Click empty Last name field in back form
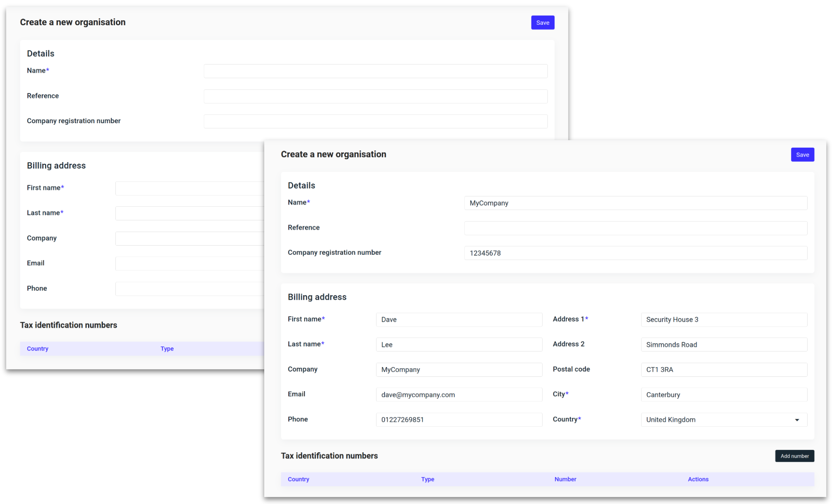 (x=189, y=213)
